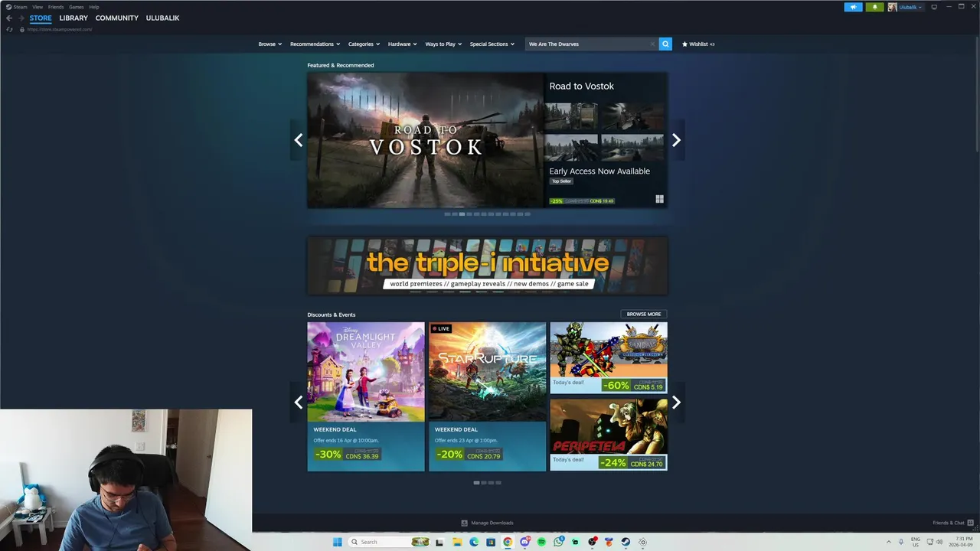
Task: View second Road to Vostok screenshot thumbnail
Action: [x=632, y=116]
